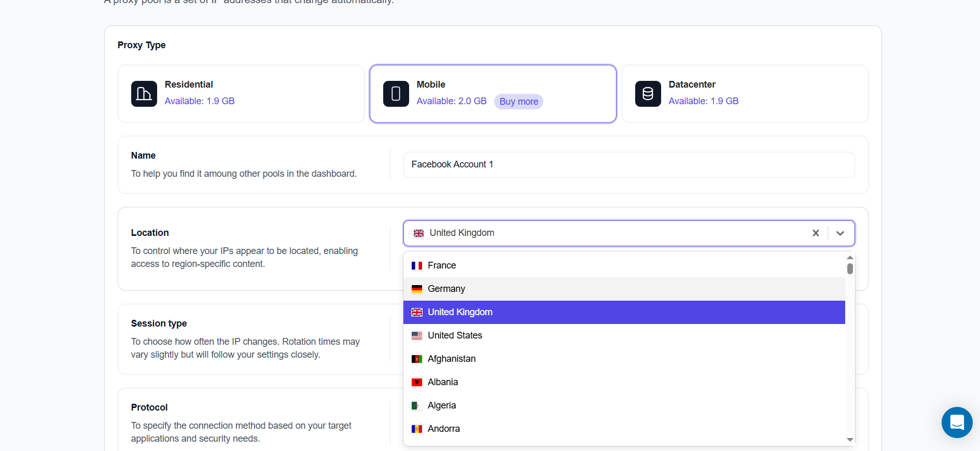Click the Residential building icon

coord(144,94)
